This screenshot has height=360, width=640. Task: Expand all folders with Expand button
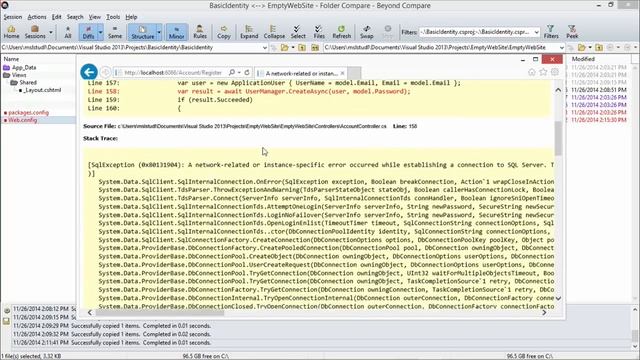pos(249,32)
